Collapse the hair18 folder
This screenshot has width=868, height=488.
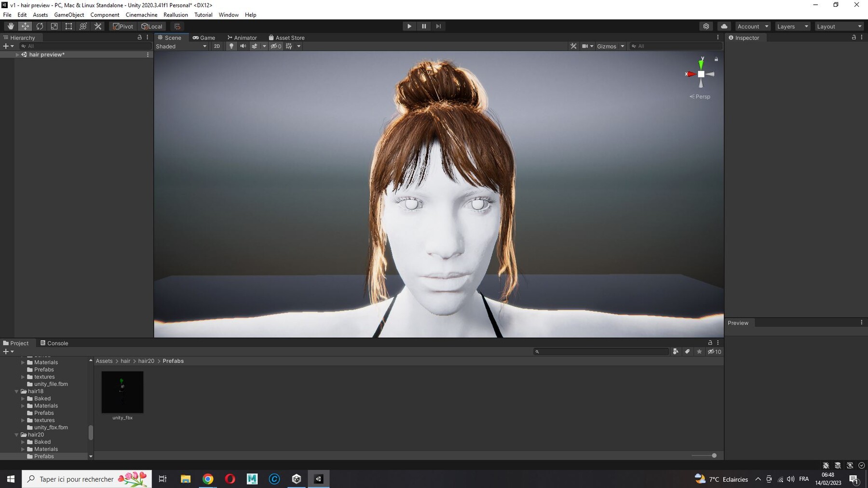pyautogui.click(x=16, y=391)
